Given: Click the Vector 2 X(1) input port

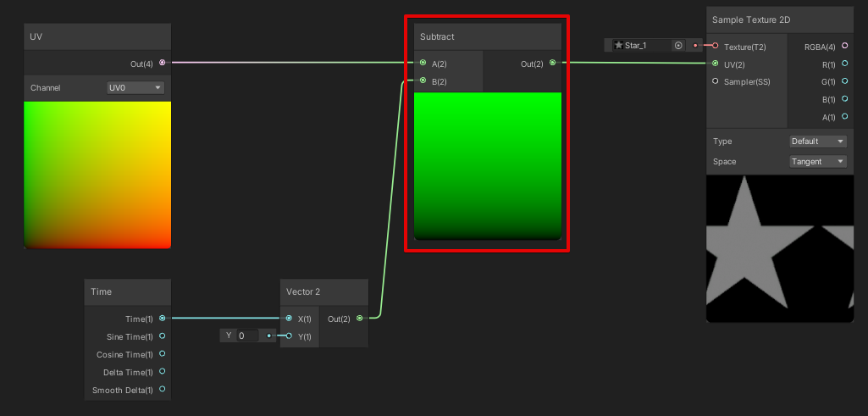Looking at the screenshot, I should [x=289, y=318].
